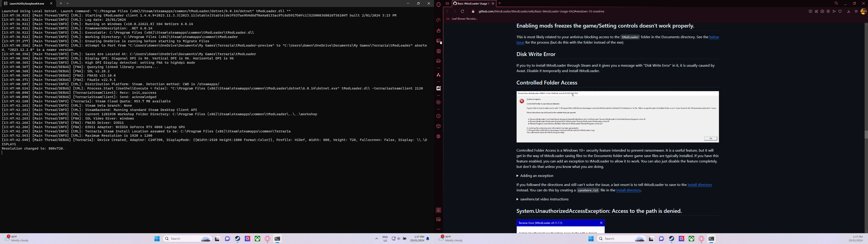Follow the first "install directory" link
Viewport: 868px width, 244px height.
[700, 185]
